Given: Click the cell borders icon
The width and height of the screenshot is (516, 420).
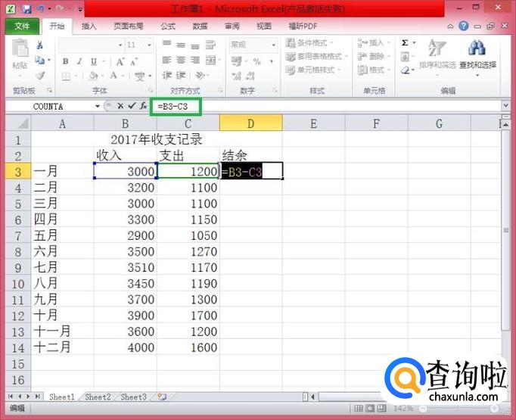Looking at the screenshot, I should click(x=66, y=76).
